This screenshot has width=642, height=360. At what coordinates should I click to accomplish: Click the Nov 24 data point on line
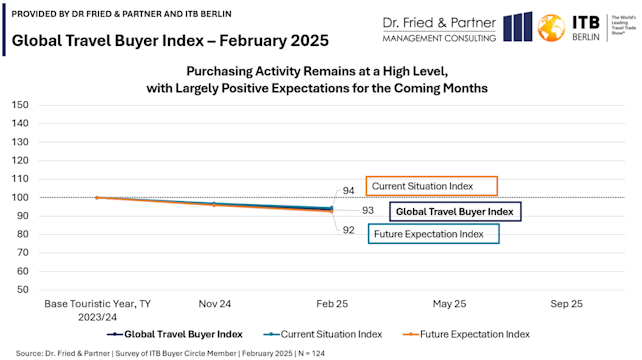click(x=214, y=204)
